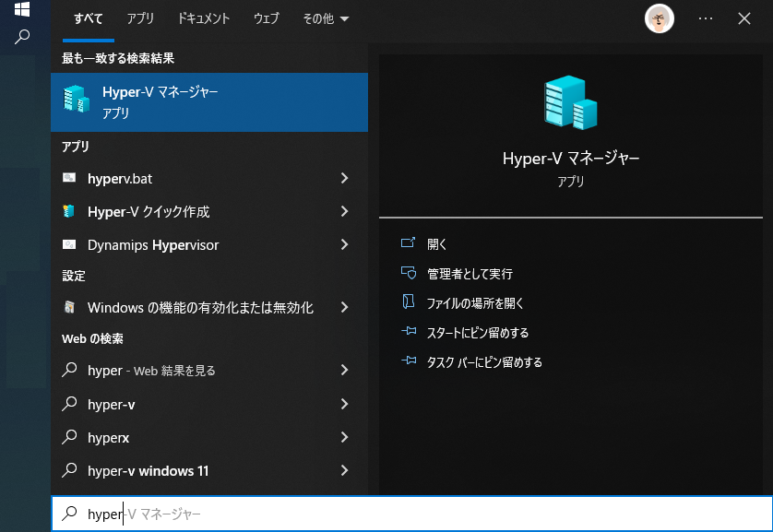Click the magnifier icon beside hyperx
This screenshot has height=532, width=773.
(x=69, y=437)
